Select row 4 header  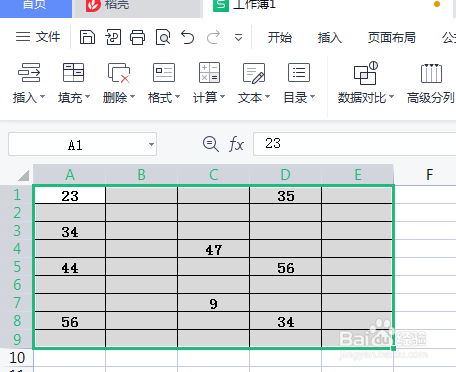[x=17, y=249]
